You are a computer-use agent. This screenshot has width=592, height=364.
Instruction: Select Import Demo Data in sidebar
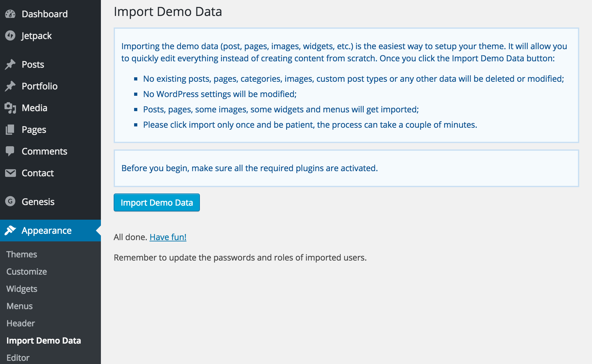coord(44,341)
